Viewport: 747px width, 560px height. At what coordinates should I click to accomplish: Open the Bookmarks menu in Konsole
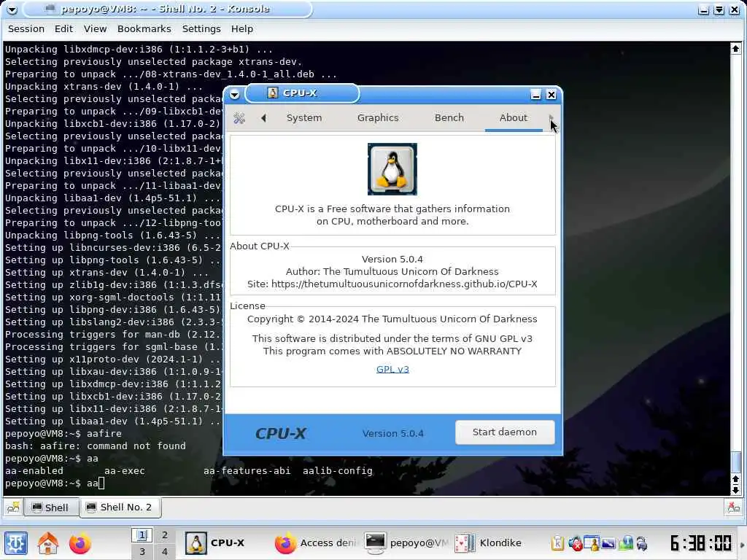pos(144,29)
